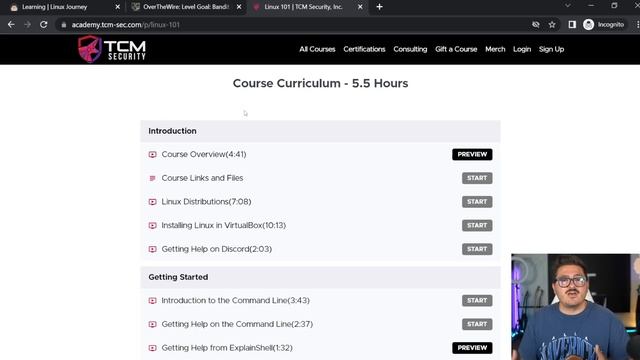Open the Merch nav link
This screenshot has width=640, height=360.
(495, 49)
